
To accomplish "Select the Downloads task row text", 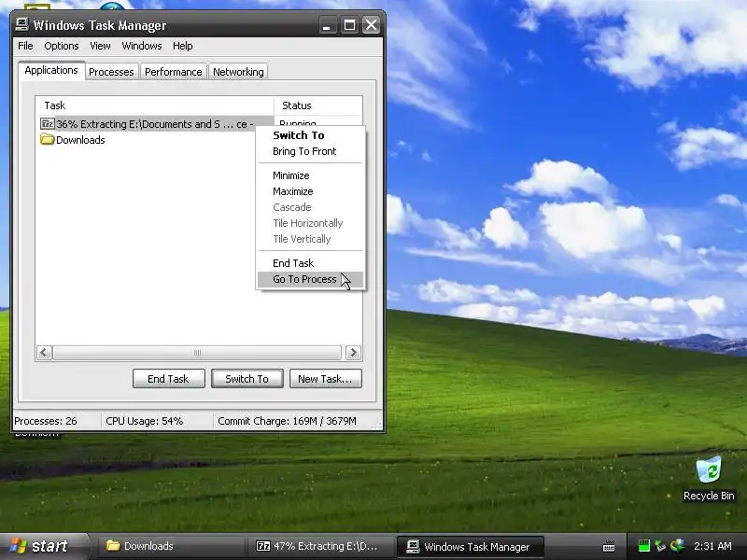I will click(x=80, y=140).
